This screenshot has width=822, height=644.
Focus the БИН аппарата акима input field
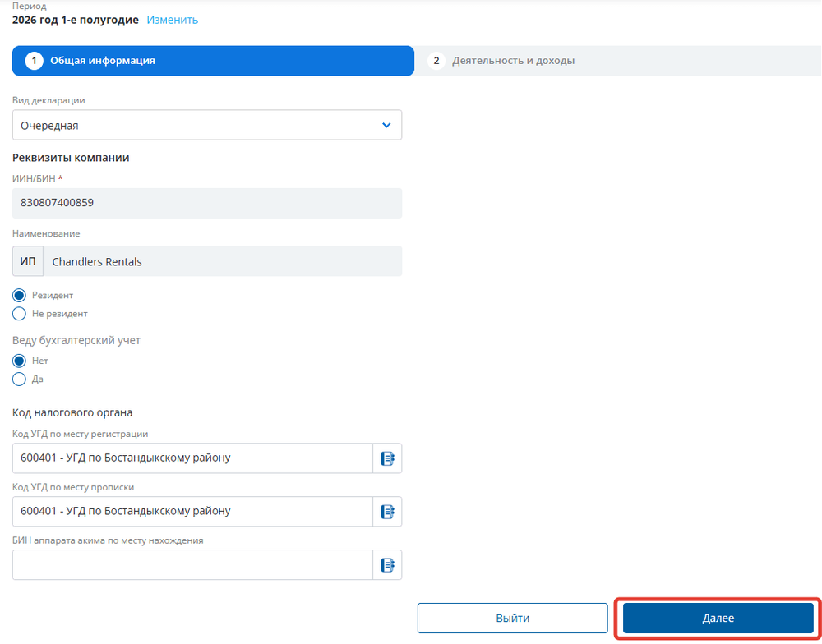tap(192, 565)
